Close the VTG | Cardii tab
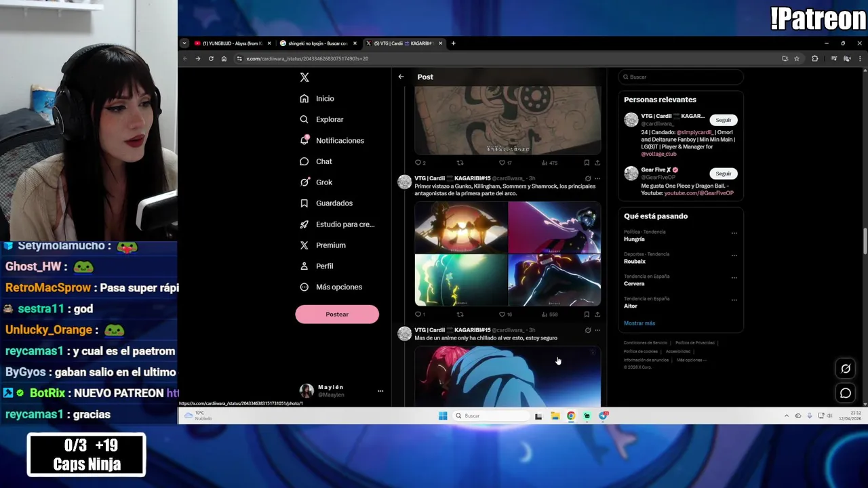The height and width of the screenshot is (488, 868). click(440, 43)
